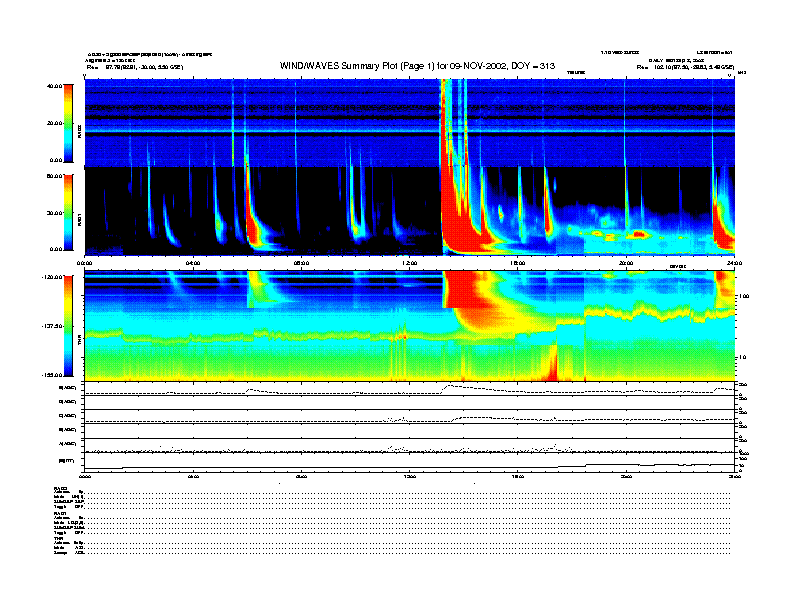This screenshot has height=612, width=792.
Task: Click the 40.00 color scale label
Action: 54,86
